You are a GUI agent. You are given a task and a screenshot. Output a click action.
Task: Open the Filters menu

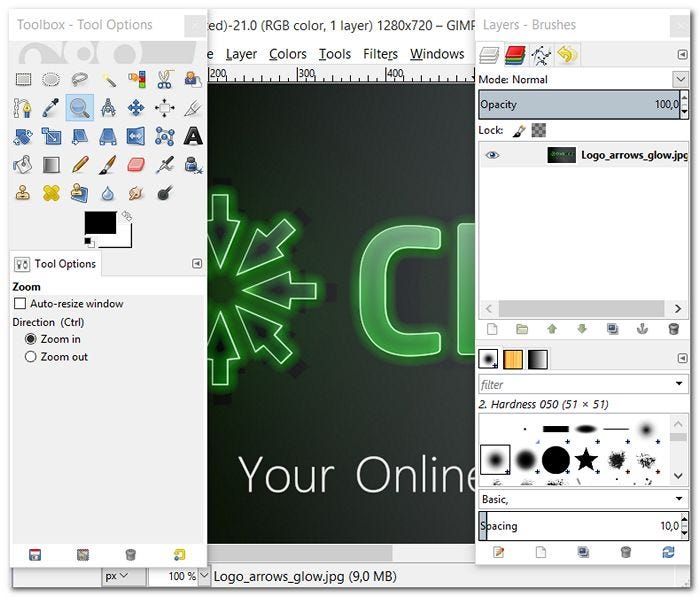coord(380,54)
